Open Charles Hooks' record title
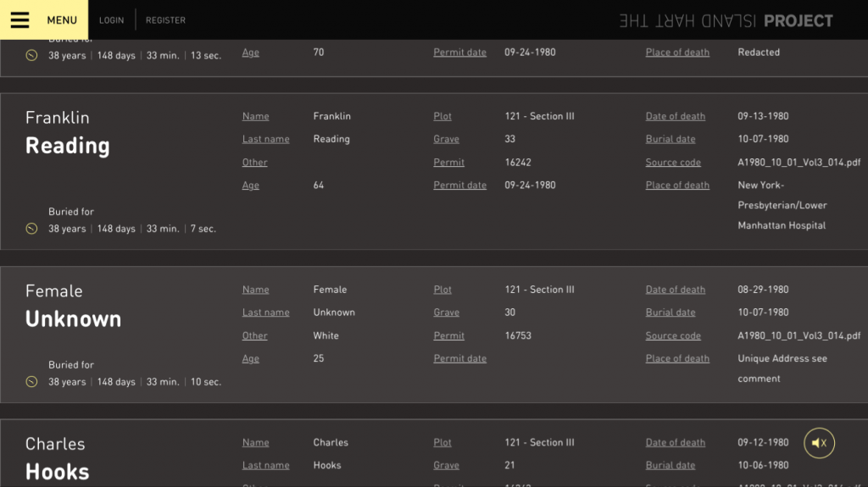This screenshot has height=487, width=868. pos(57,458)
